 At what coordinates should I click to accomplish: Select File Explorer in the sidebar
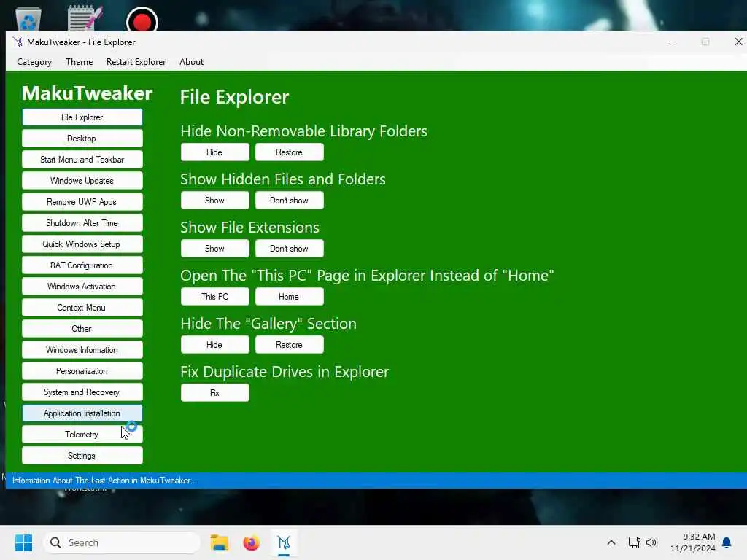(82, 117)
